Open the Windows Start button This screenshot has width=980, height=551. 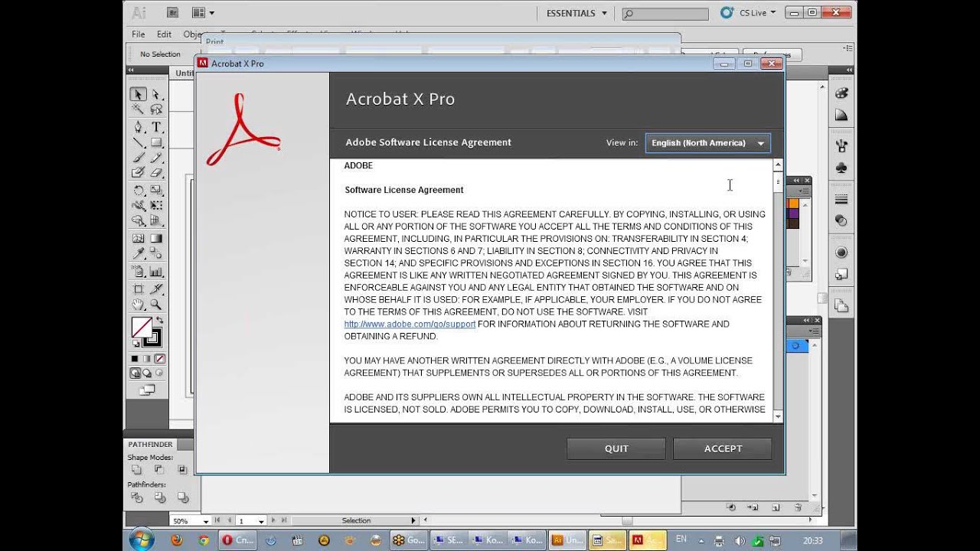tap(141, 540)
